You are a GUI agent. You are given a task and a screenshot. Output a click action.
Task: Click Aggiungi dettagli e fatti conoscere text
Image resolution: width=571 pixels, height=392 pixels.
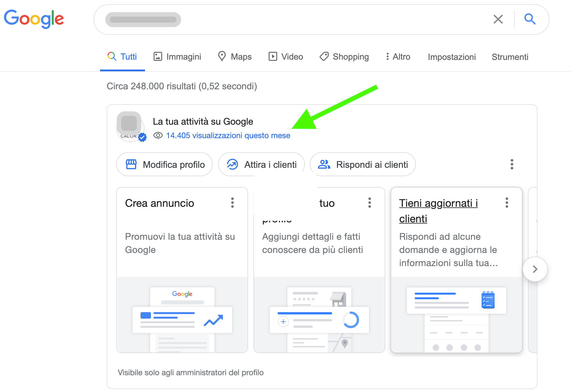313,243
